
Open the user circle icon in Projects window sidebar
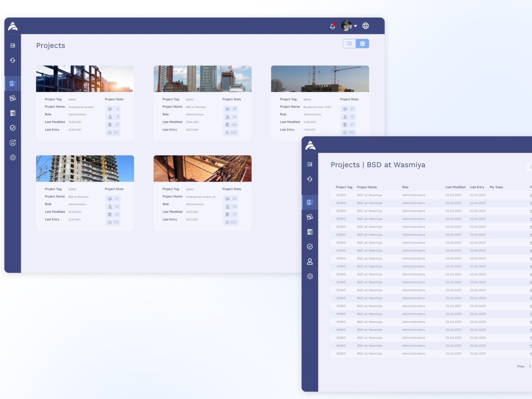13,143
